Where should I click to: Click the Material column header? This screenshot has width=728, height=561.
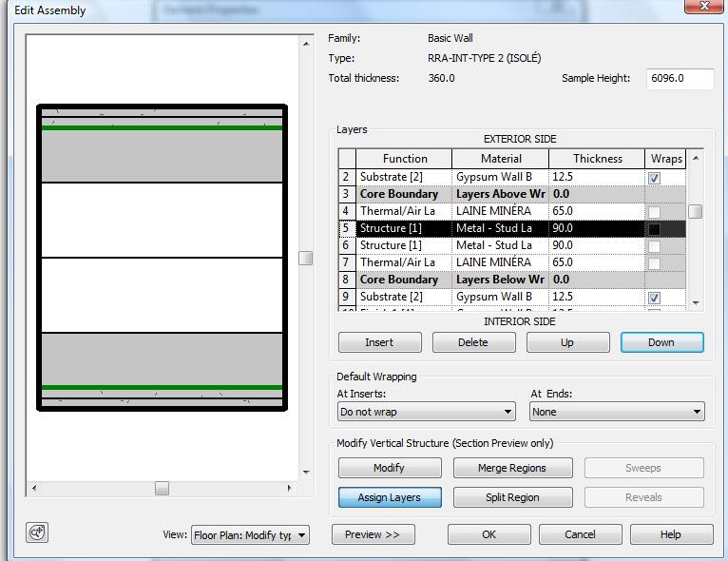point(501,159)
